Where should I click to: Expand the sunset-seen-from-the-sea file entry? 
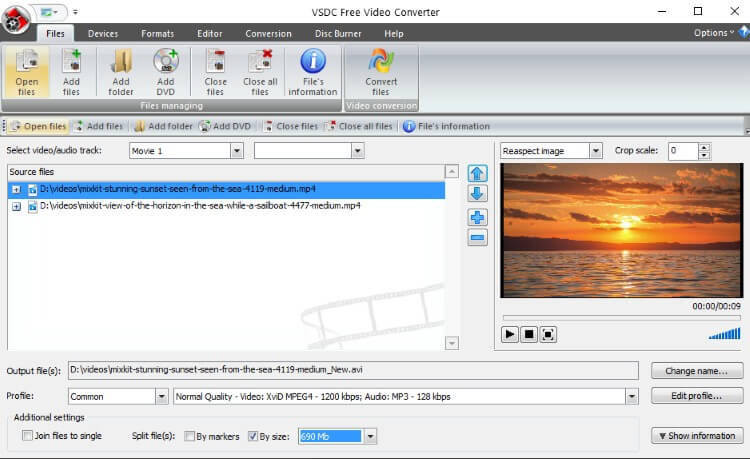tap(17, 190)
